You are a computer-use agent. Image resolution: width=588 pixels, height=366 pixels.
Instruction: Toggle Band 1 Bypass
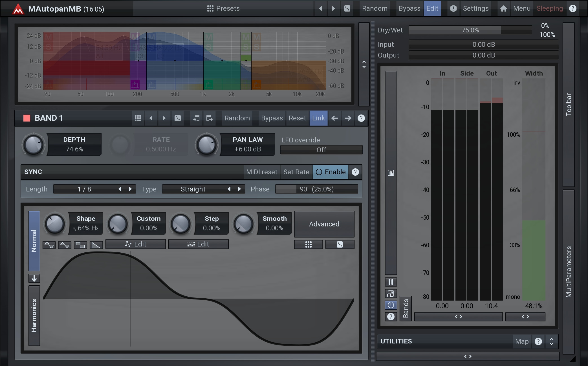point(272,118)
